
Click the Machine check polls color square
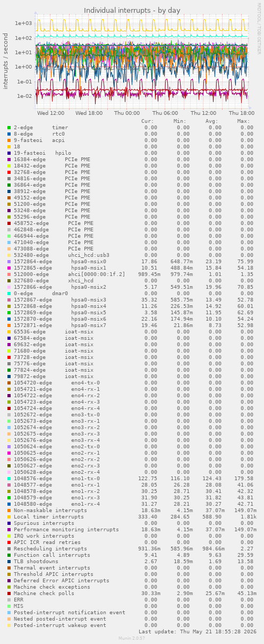[x=9, y=593]
